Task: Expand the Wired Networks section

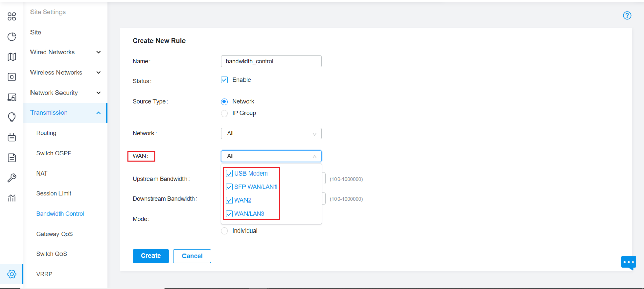Action: 65,52
